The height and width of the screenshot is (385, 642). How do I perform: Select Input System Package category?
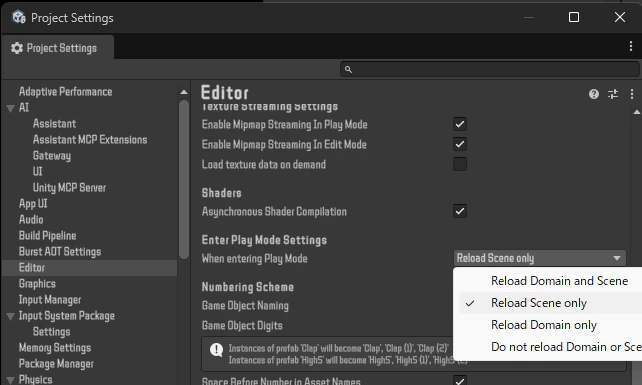click(x=67, y=316)
